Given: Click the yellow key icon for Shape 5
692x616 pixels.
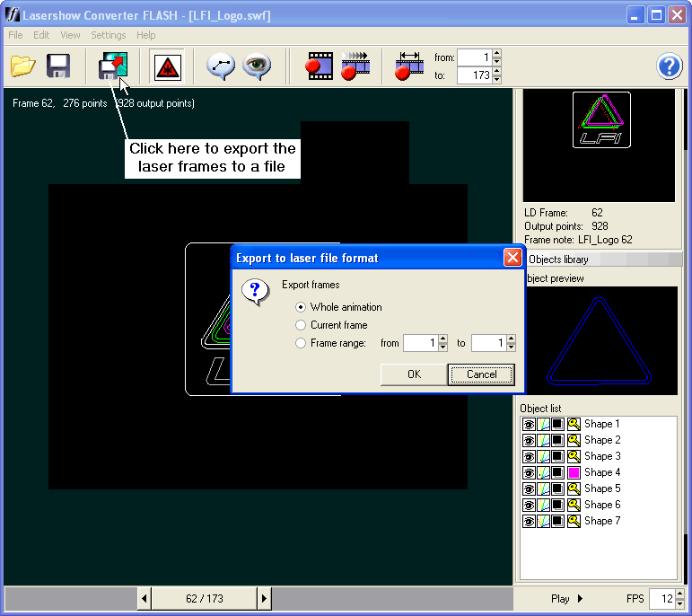Looking at the screenshot, I should (x=574, y=488).
